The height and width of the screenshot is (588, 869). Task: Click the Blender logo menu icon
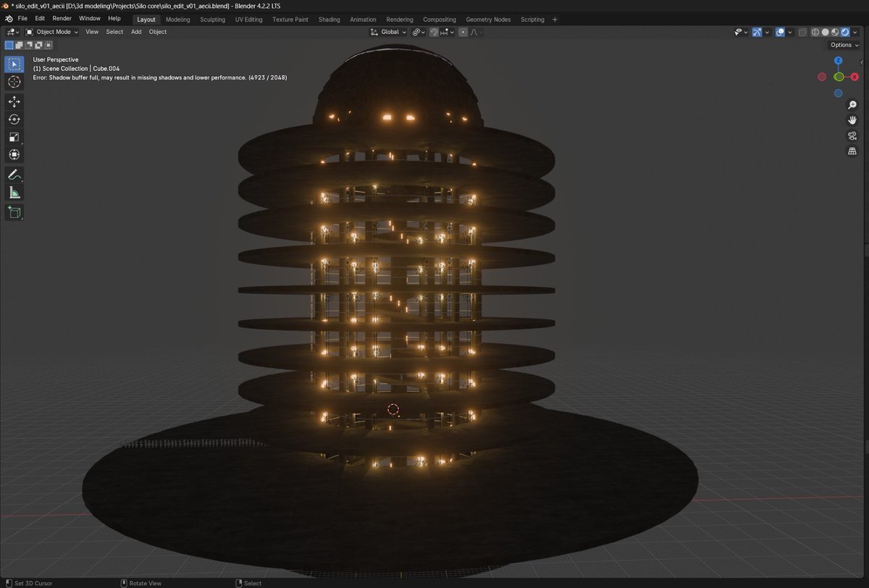[9, 19]
